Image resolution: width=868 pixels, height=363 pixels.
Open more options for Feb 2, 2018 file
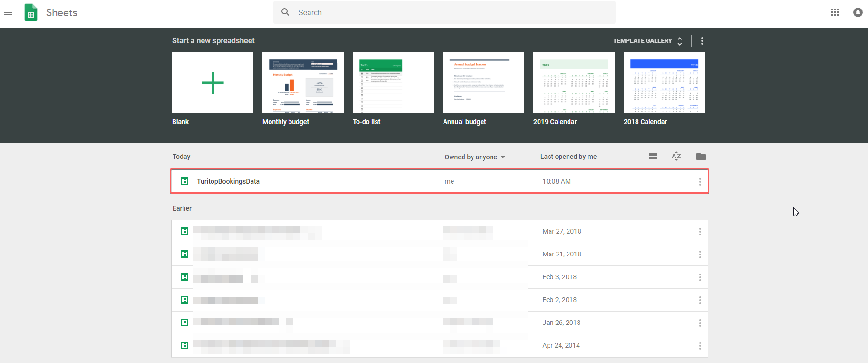tap(700, 300)
